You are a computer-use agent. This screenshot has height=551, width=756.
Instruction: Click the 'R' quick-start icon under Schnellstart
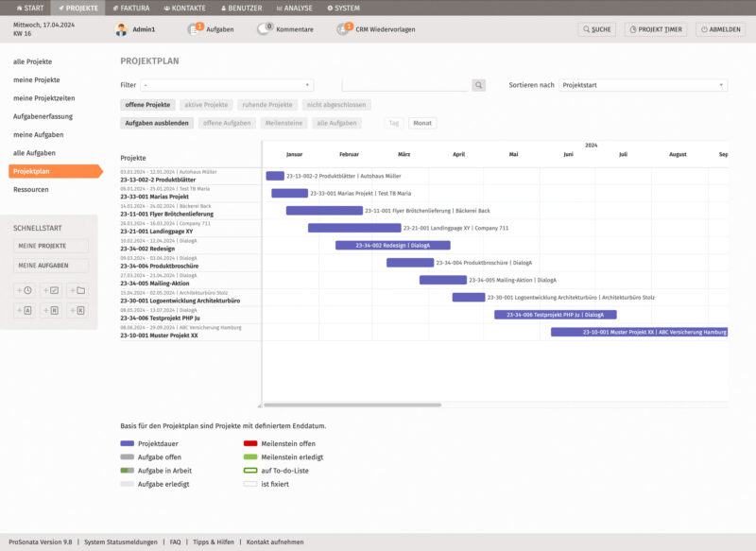click(53, 310)
